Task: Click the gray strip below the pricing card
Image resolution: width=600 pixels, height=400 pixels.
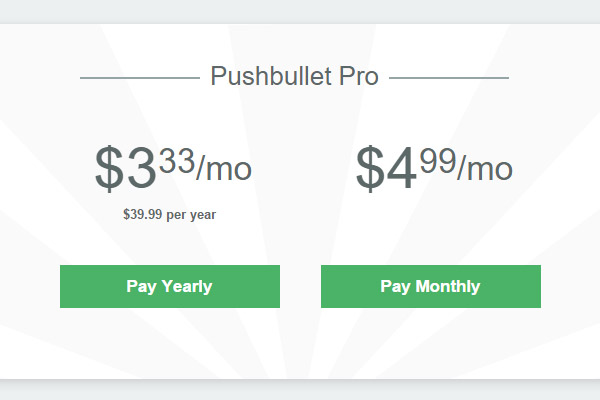Action: click(x=300, y=390)
